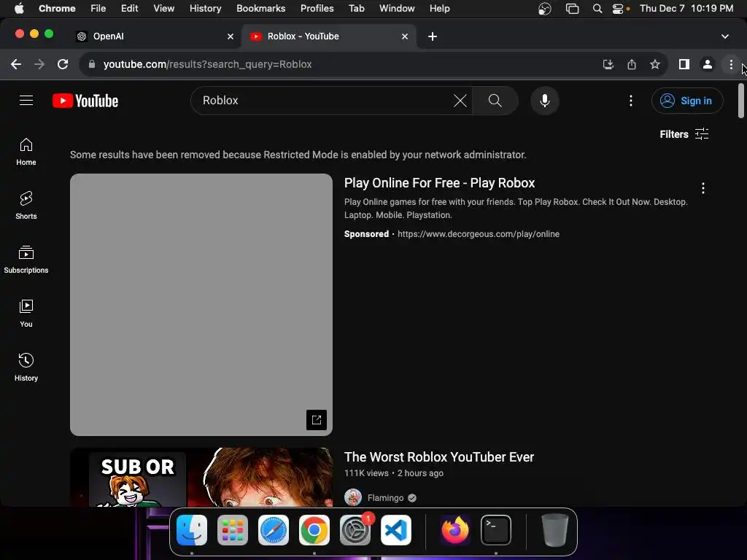Open a new tab
747x560 pixels.
432,36
